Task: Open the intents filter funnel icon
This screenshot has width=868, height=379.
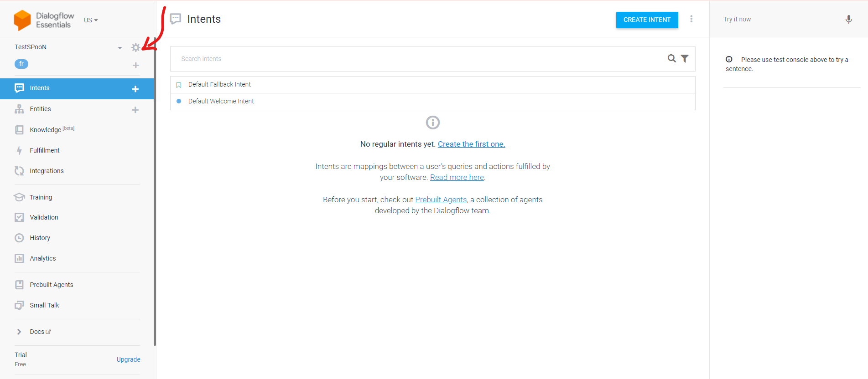Action: point(684,58)
